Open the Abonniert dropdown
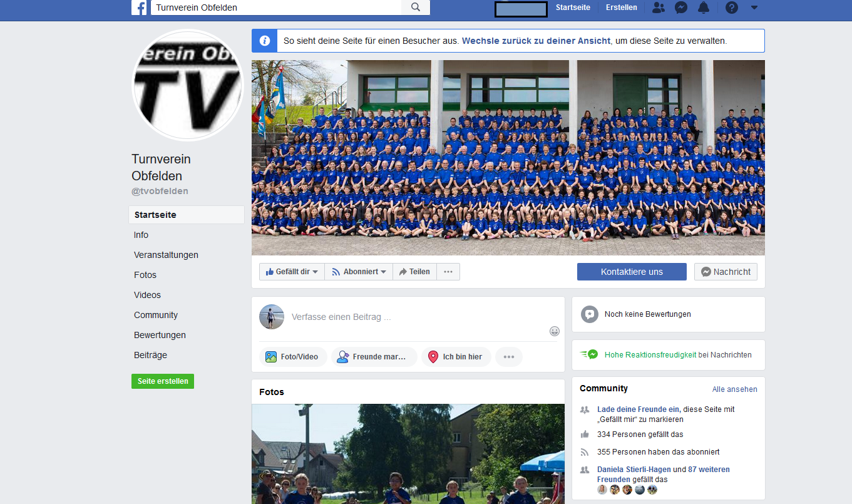Image resolution: width=852 pixels, height=504 pixels. tap(359, 272)
